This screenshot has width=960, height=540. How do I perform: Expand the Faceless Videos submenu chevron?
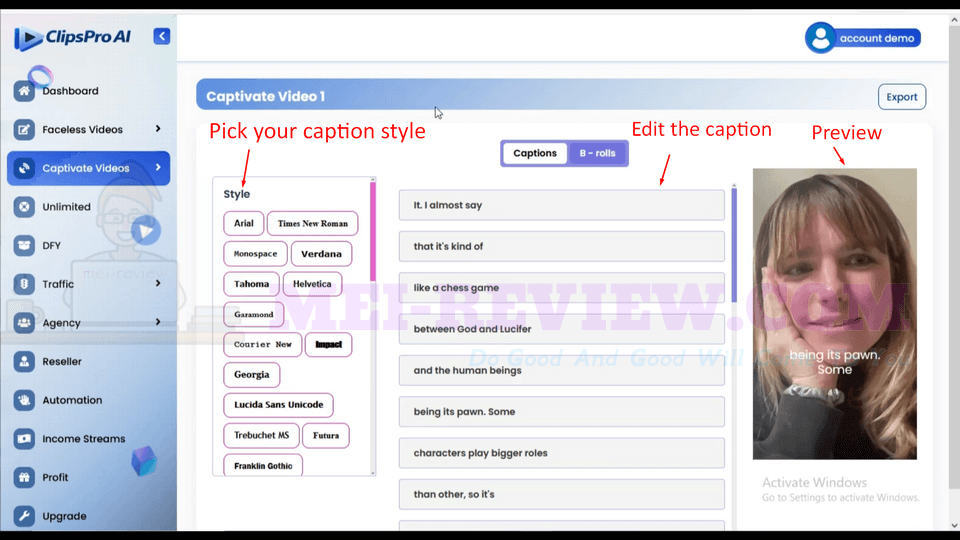(158, 129)
